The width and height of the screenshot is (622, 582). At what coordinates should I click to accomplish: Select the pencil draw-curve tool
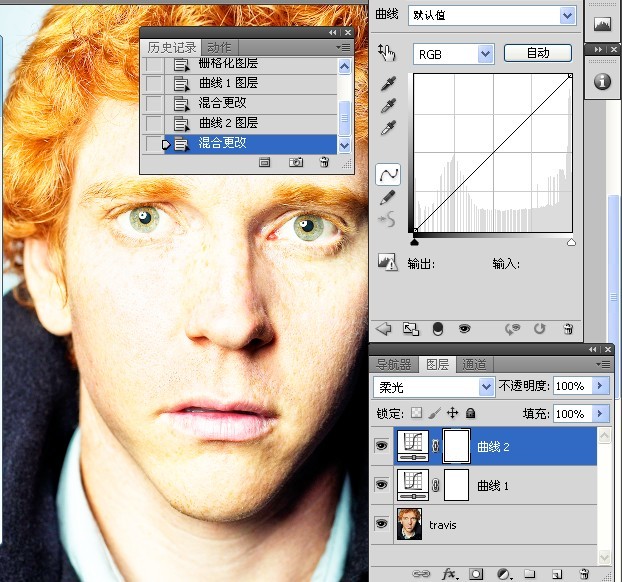tap(388, 197)
